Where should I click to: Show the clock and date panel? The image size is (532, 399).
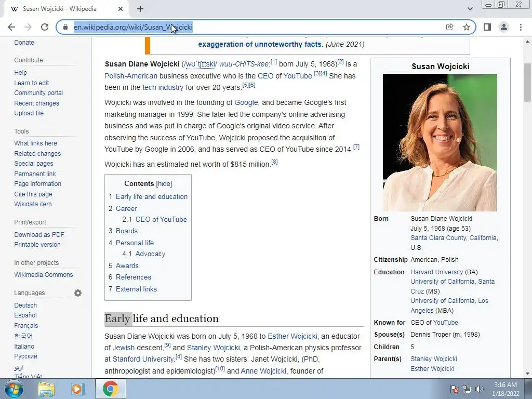506,389
